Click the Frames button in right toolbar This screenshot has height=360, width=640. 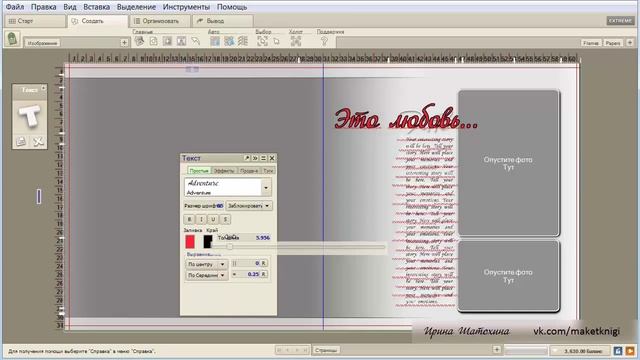point(591,42)
